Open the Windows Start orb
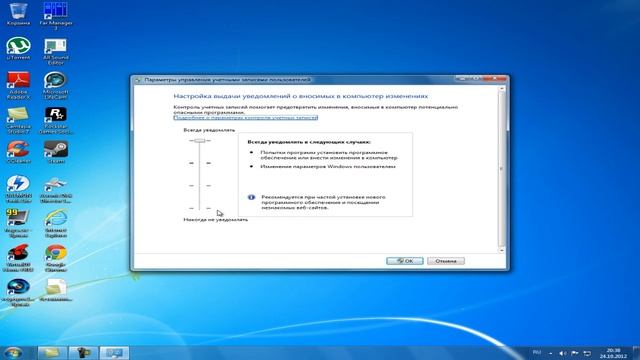This screenshot has height=360, width=640. [13, 353]
